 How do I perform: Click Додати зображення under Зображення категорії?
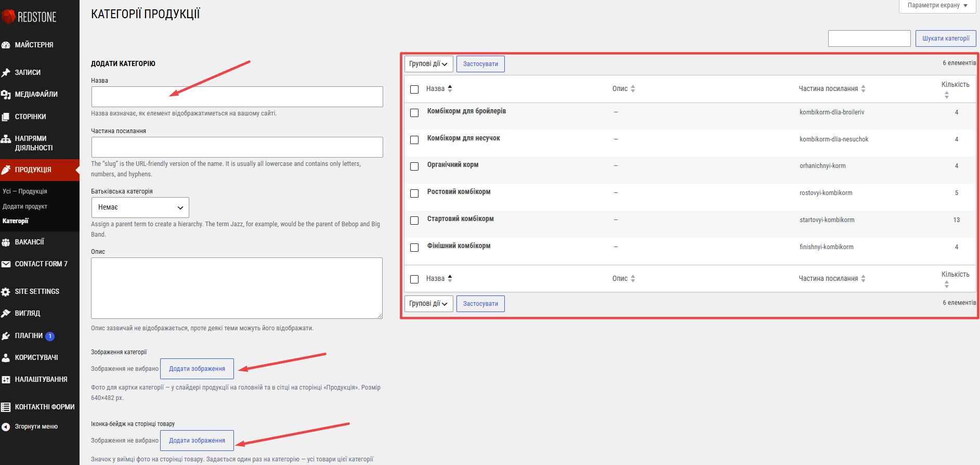197,369
